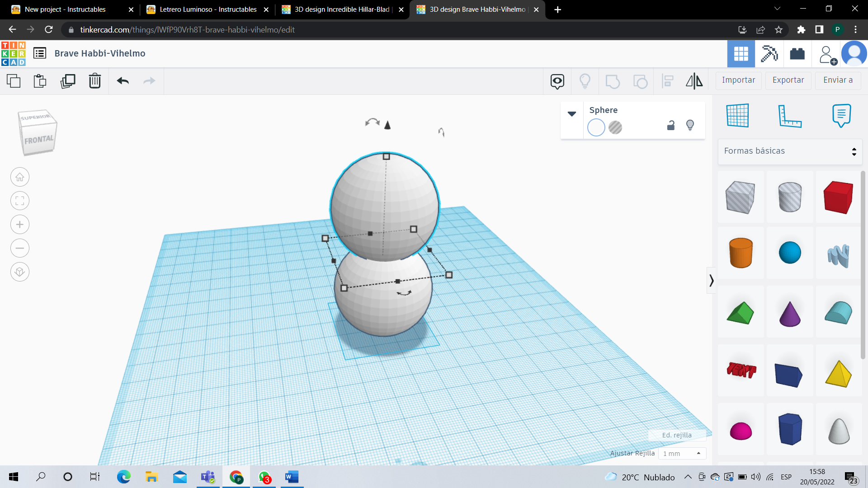This screenshot has height=488, width=868.
Task: Open Microsoft Word from taskbar
Action: pyautogui.click(x=292, y=477)
